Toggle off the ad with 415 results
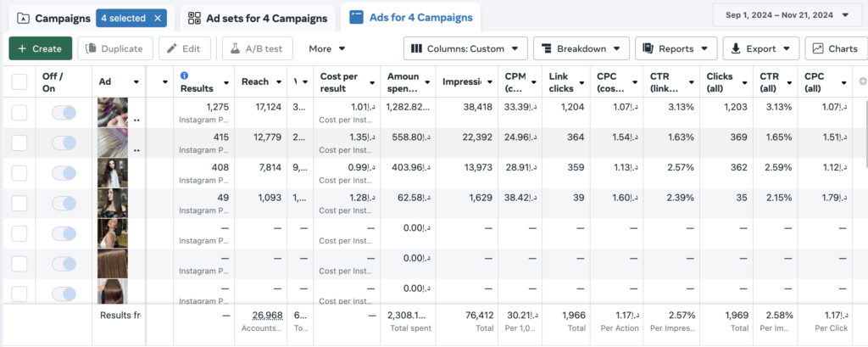 pyautogui.click(x=64, y=143)
